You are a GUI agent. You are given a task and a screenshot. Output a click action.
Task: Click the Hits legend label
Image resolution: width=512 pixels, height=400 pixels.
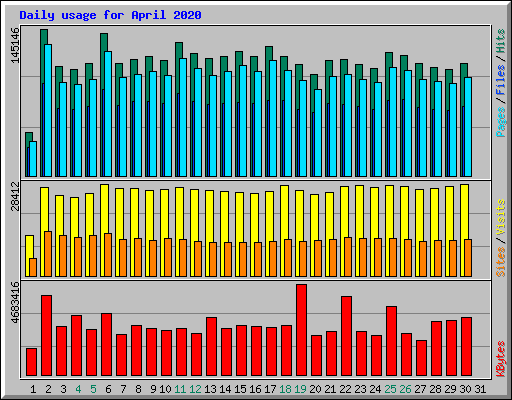pyautogui.click(x=501, y=41)
